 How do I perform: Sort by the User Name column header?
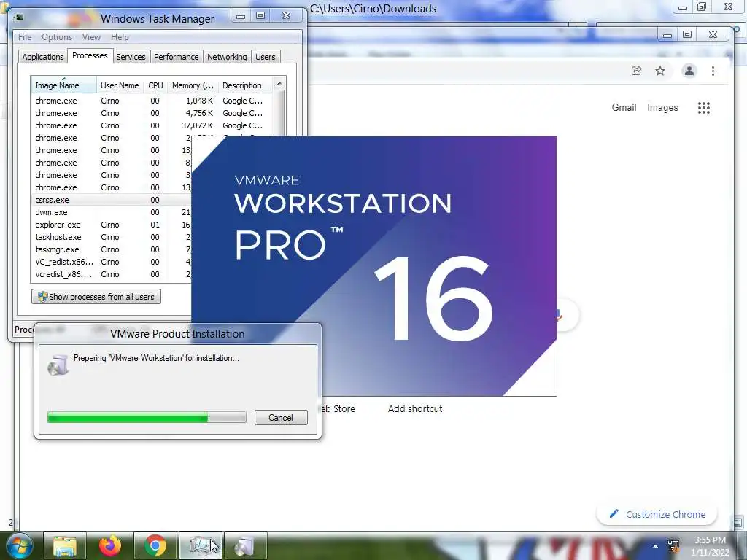(120, 85)
